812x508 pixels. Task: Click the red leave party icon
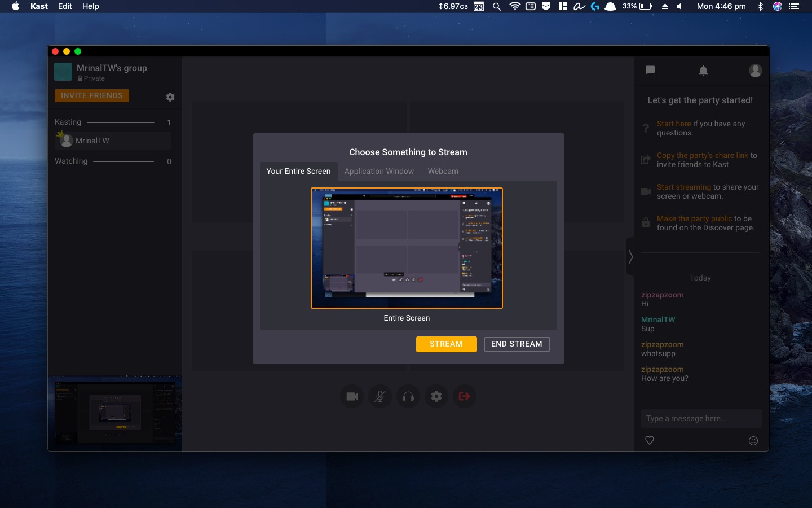click(465, 396)
